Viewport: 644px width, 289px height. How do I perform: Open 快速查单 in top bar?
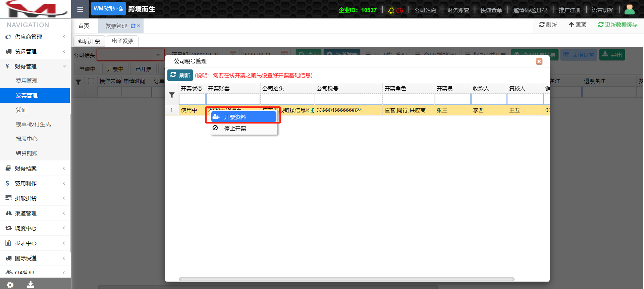click(x=491, y=10)
